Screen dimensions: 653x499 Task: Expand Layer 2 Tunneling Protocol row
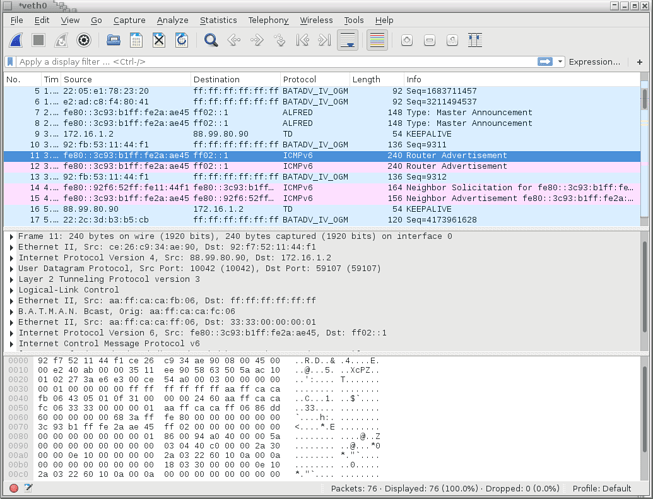click(11, 279)
